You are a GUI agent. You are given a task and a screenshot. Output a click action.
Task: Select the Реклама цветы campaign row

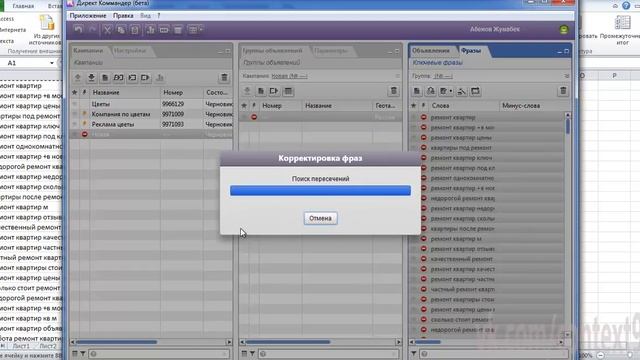[x=151, y=124]
